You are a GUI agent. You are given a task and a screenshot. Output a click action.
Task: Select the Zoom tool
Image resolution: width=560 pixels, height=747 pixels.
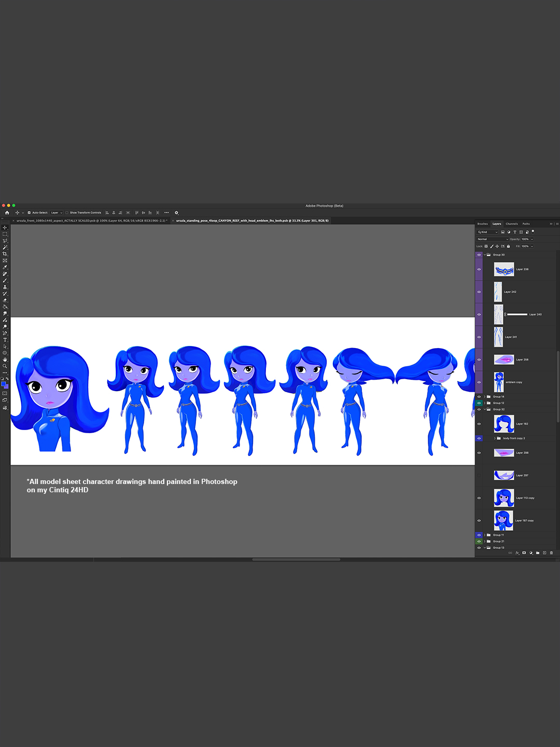tap(5, 366)
